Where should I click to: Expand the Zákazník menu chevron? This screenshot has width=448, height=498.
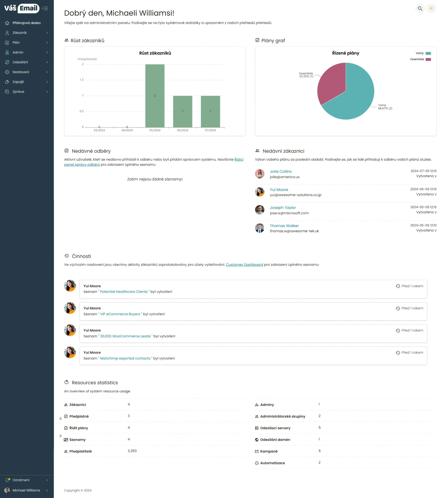[x=47, y=33]
